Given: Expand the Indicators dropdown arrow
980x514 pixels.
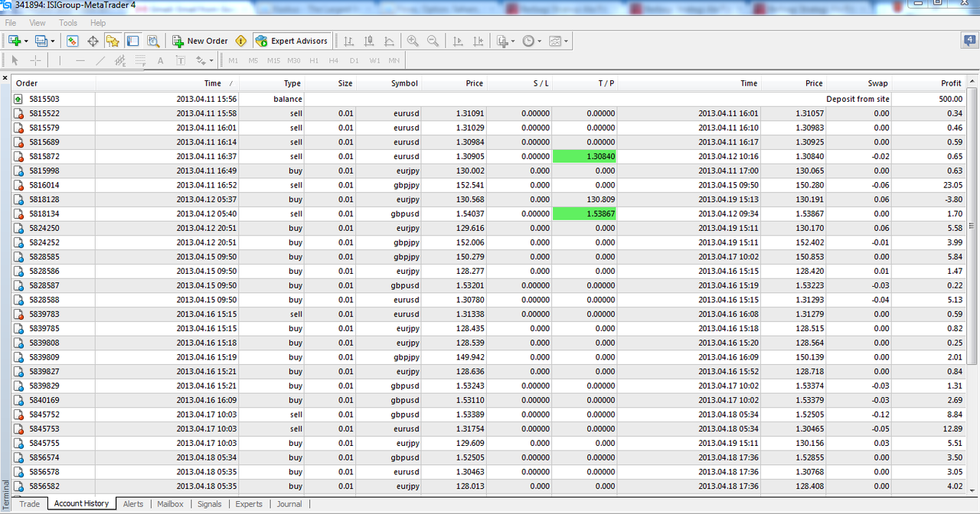Looking at the screenshot, I should point(513,41).
